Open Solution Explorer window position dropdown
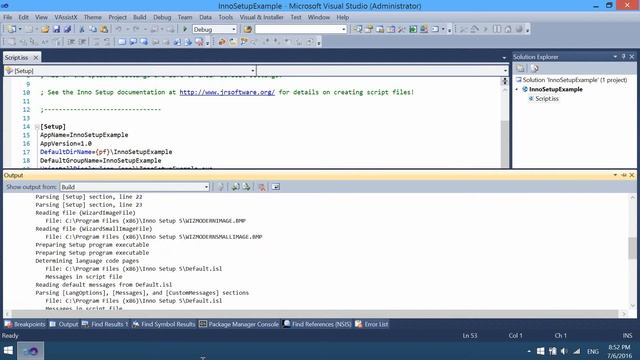Screen dimensions: 640x360 (615, 57)
